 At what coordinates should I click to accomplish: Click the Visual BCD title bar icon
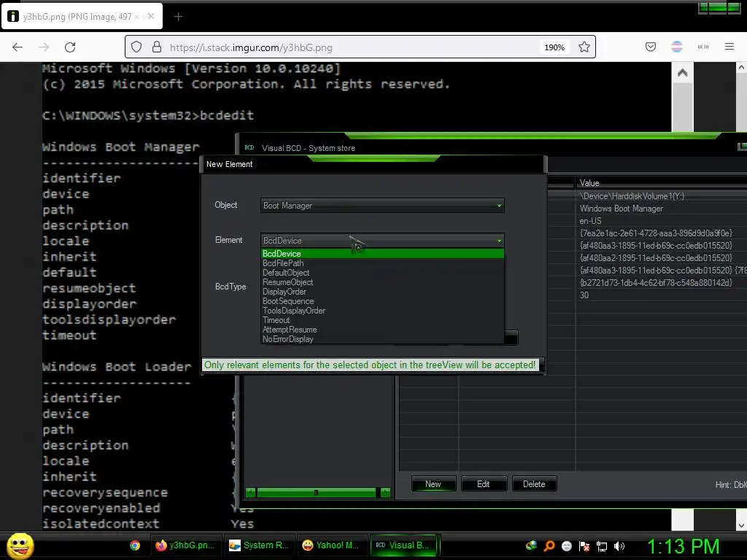coord(249,147)
